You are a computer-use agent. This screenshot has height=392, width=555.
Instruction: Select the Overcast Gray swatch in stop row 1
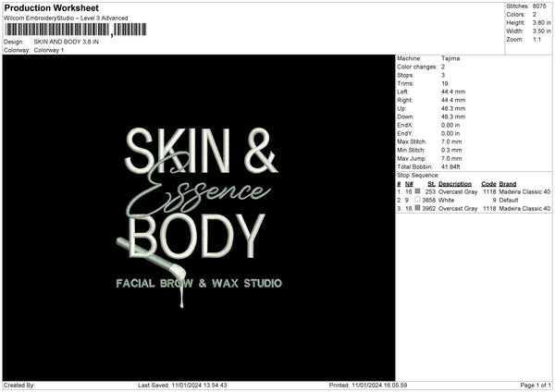click(x=418, y=191)
